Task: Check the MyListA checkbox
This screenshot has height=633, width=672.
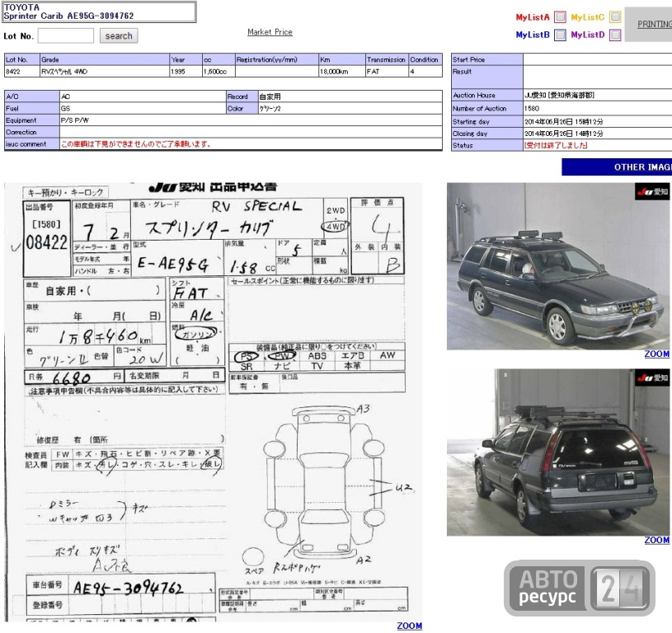Action: pos(560,17)
